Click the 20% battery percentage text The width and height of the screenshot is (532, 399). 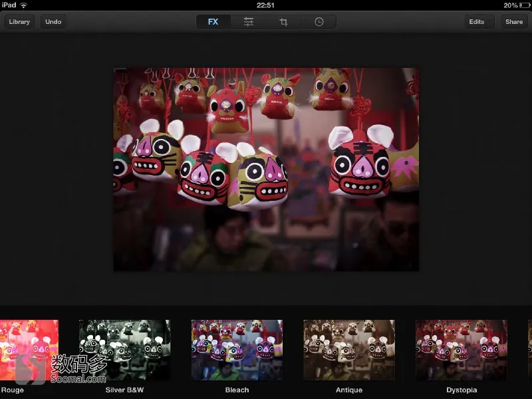click(510, 5)
